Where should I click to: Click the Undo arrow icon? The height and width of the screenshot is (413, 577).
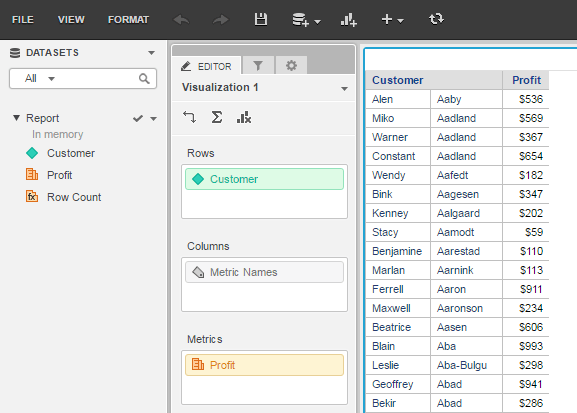pyautogui.click(x=181, y=20)
